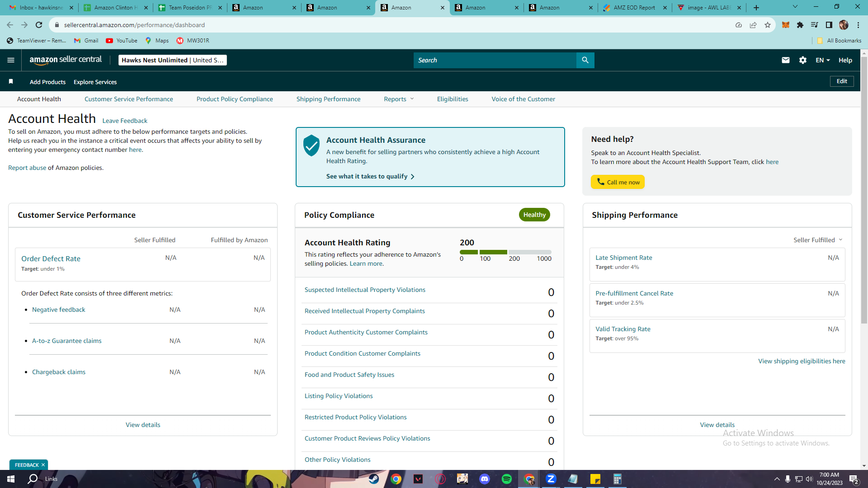Open Steam from the taskbar
Image resolution: width=868 pixels, height=488 pixels.
pyautogui.click(x=374, y=479)
